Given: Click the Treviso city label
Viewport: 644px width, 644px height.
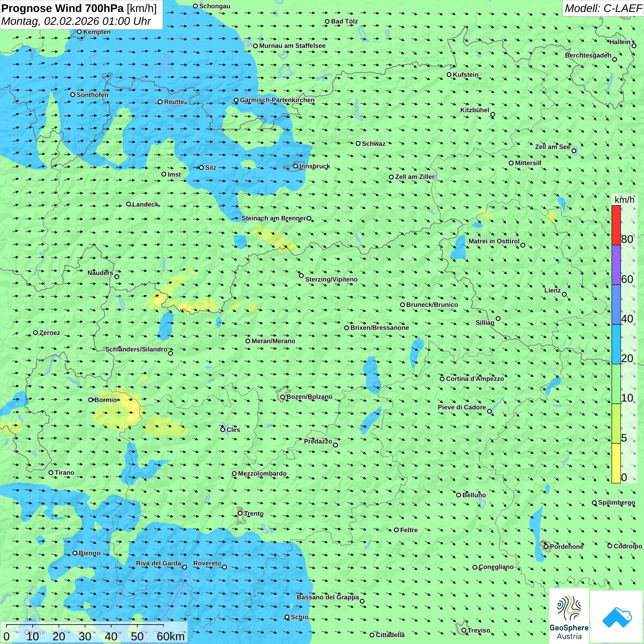Looking at the screenshot, I should pyautogui.click(x=479, y=630).
